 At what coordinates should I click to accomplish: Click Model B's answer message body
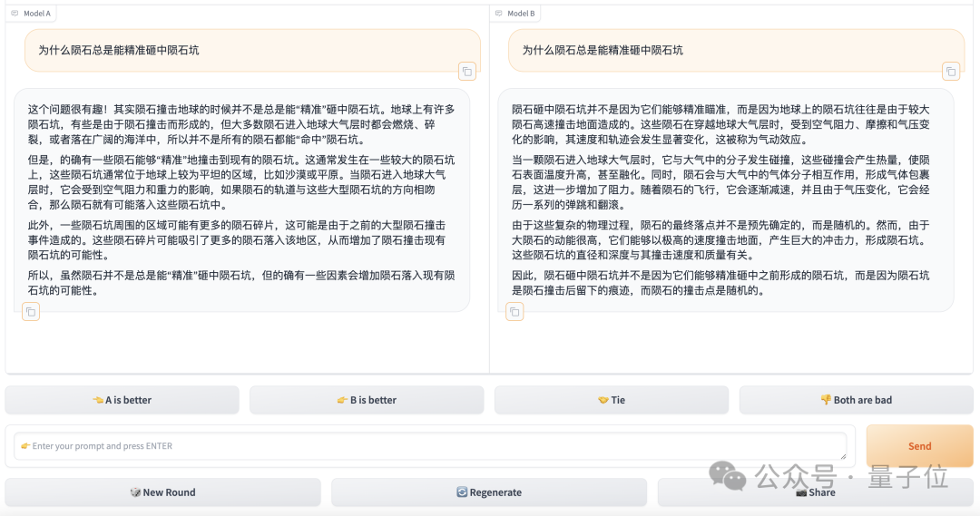click(x=725, y=200)
